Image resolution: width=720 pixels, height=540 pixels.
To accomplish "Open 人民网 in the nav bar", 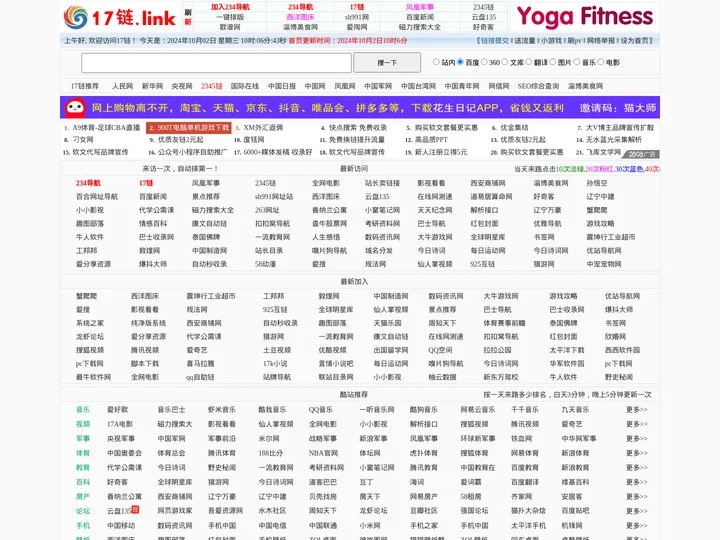I will point(123,86).
